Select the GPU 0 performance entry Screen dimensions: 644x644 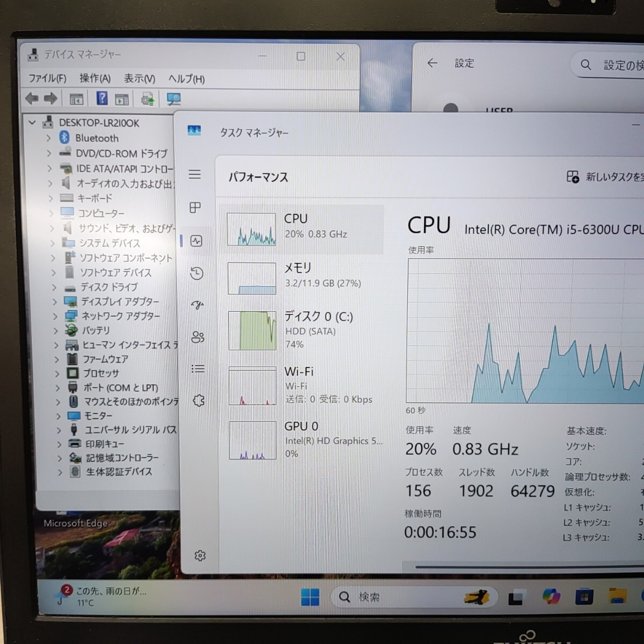(303, 440)
